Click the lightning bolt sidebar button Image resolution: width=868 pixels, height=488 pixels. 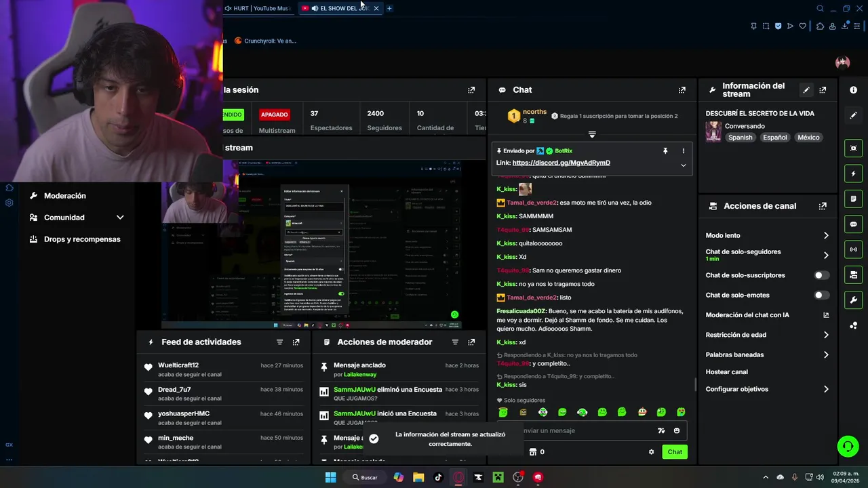pyautogui.click(x=854, y=174)
